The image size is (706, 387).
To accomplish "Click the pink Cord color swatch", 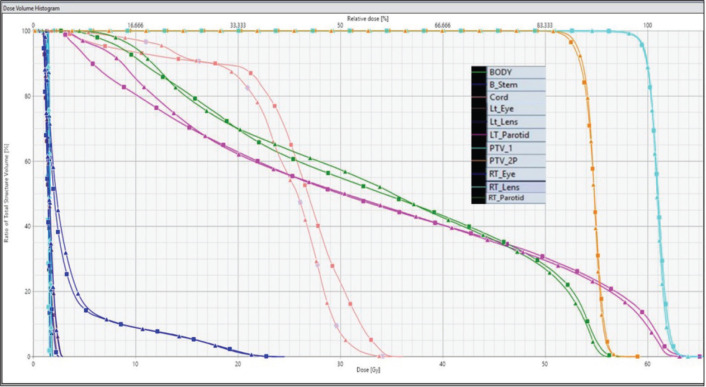I will [x=479, y=97].
